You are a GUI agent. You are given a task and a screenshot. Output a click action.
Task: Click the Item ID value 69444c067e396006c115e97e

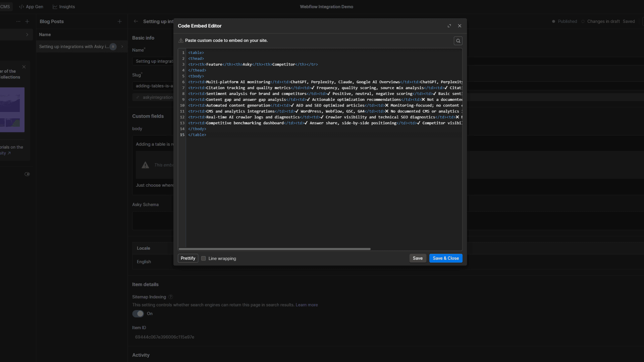(x=165, y=337)
